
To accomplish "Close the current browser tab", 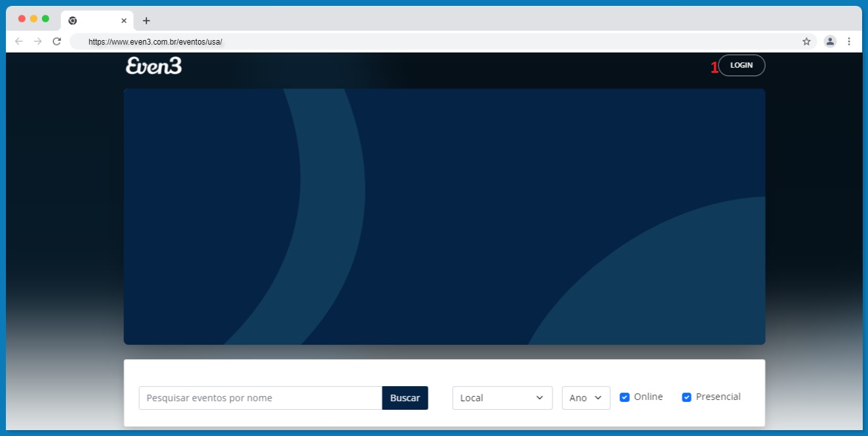I will 124,20.
